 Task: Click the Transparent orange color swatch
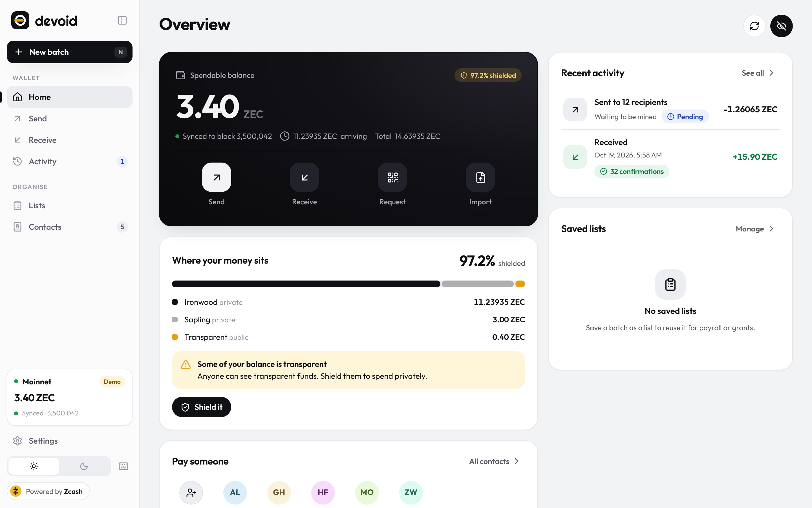tap(175, 337)
